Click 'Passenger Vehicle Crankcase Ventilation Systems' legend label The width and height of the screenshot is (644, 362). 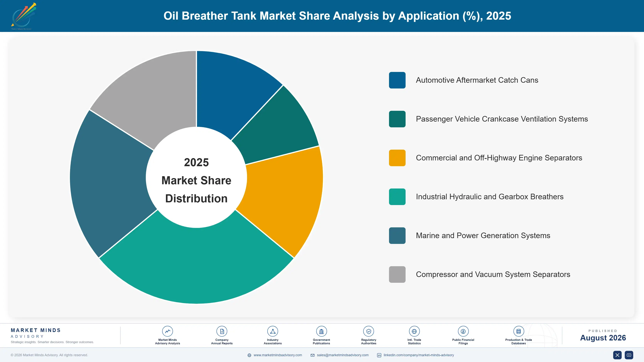(x=502, y=119)
